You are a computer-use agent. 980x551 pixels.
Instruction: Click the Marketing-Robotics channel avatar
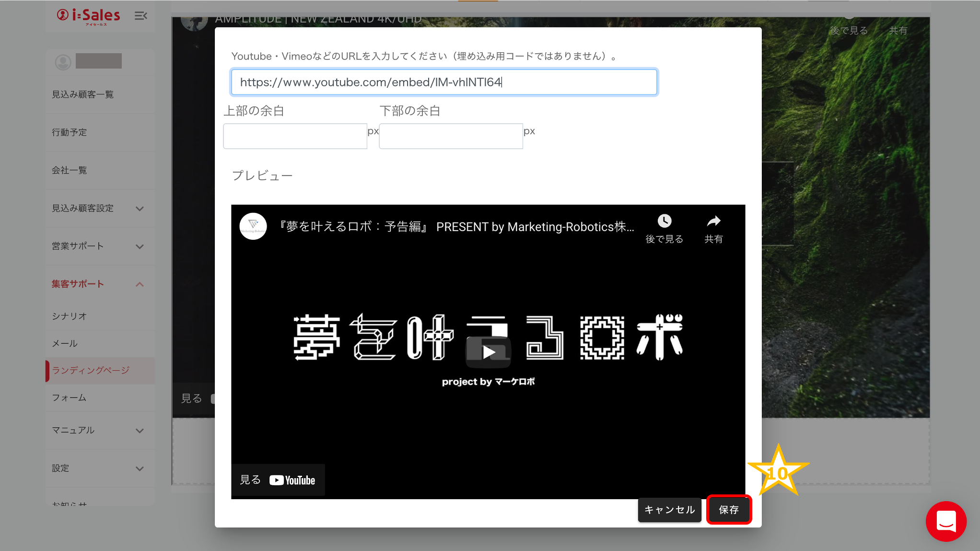253,226
